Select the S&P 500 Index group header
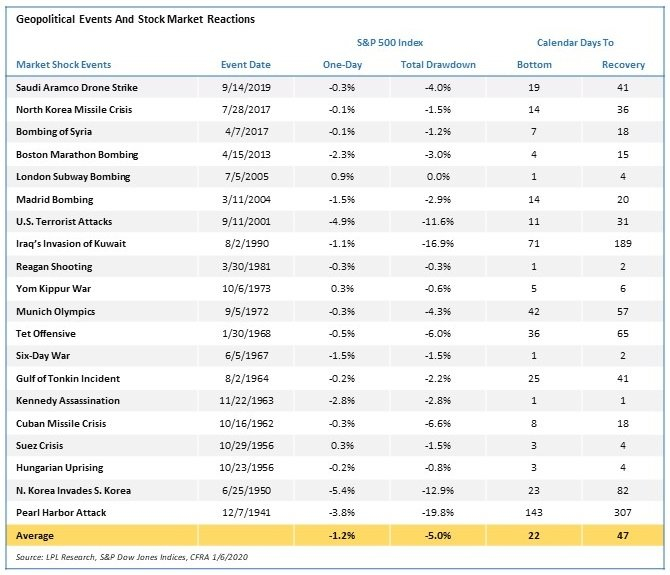 click(x=390, y=43)
